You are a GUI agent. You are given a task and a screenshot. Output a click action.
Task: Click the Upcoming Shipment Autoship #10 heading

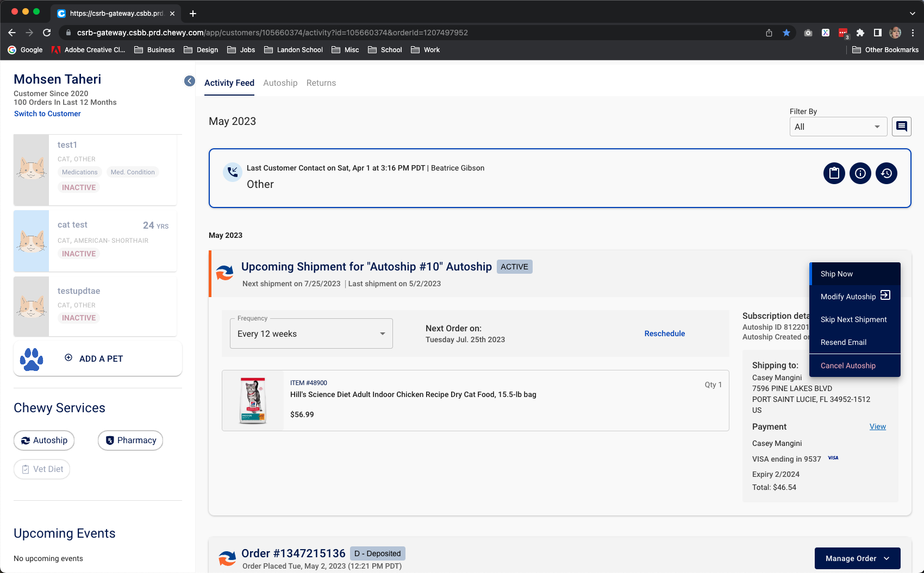point(366,267)
